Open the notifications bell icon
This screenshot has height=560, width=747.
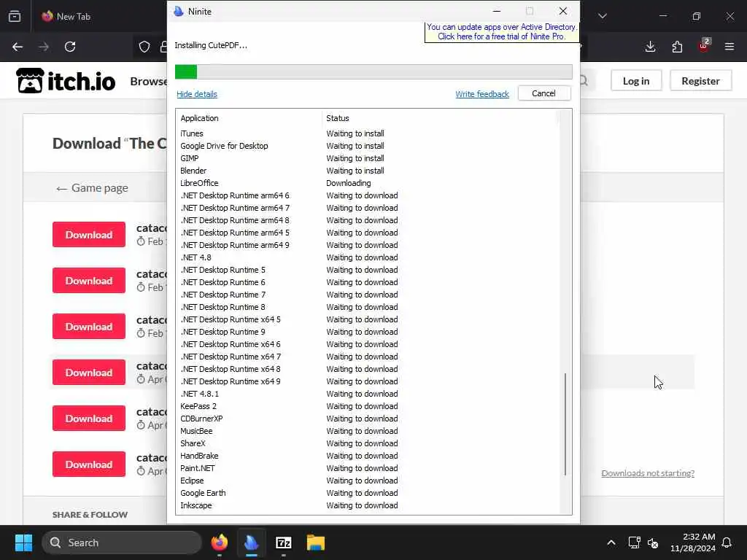727,542
